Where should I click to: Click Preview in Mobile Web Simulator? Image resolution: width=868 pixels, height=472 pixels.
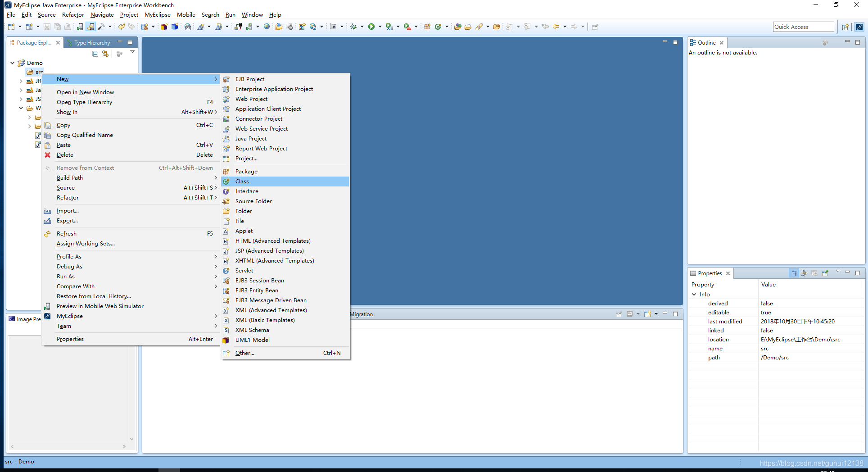[131, 306]
